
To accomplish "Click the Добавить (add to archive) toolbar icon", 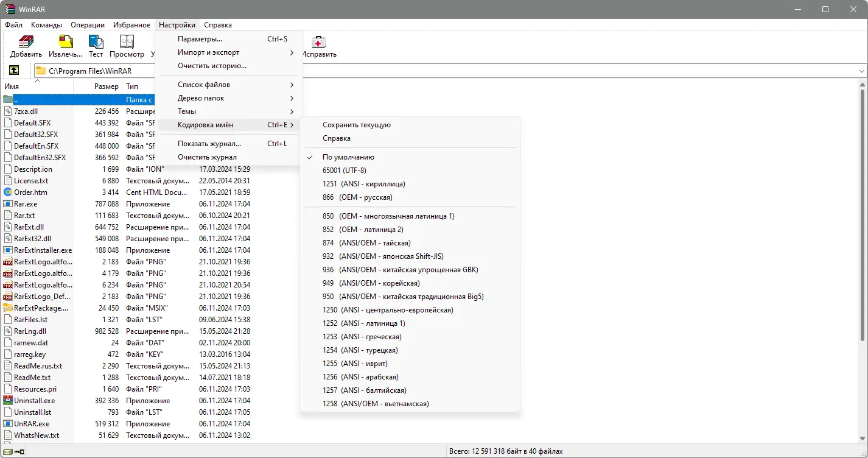I will [x=26, y=42].
